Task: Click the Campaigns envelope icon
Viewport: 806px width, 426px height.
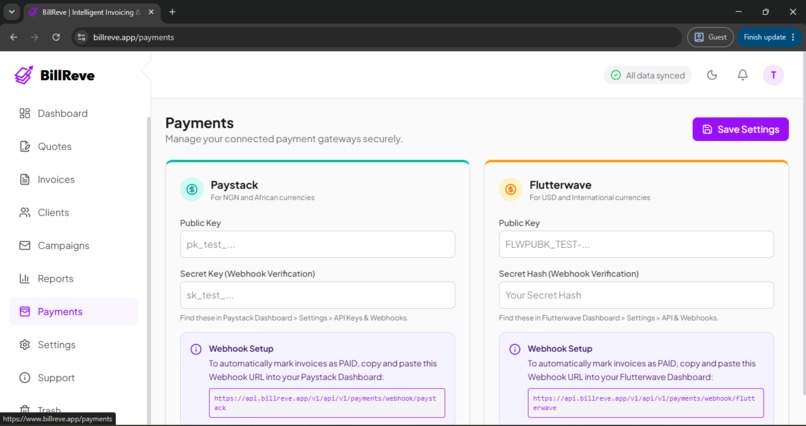Action: click(25, 246)
